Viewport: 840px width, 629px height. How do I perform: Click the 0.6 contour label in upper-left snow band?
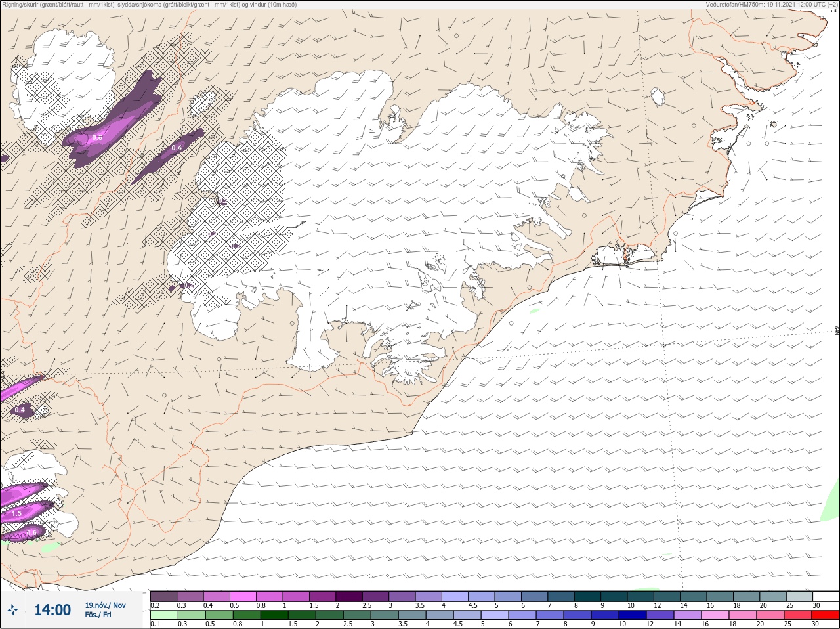point(97,137)
